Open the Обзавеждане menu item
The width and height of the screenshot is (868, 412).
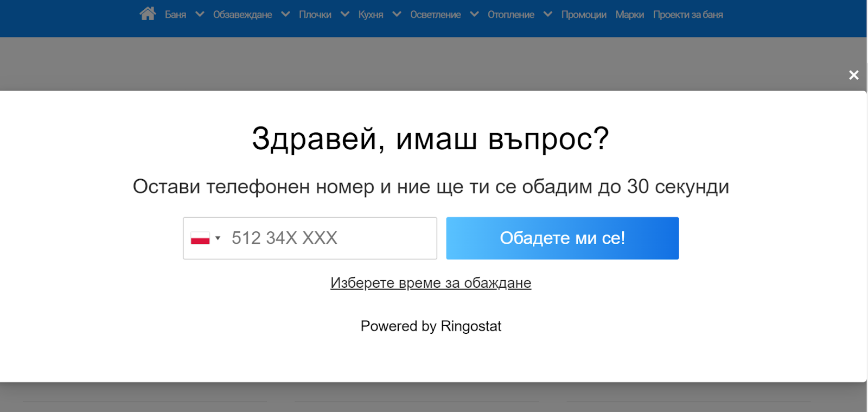pyautogui.click(x=242, y=15)
